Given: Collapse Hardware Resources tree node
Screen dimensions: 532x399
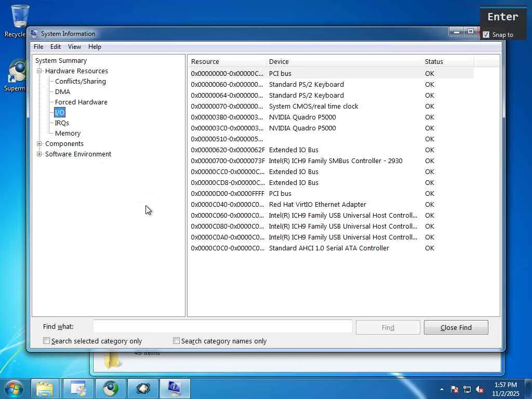Looking at the screenshot, I should pyautogui.click(x=39, y=71).
